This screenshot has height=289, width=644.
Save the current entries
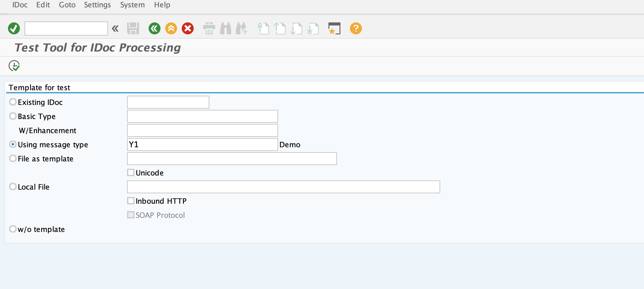pos(133,28)
